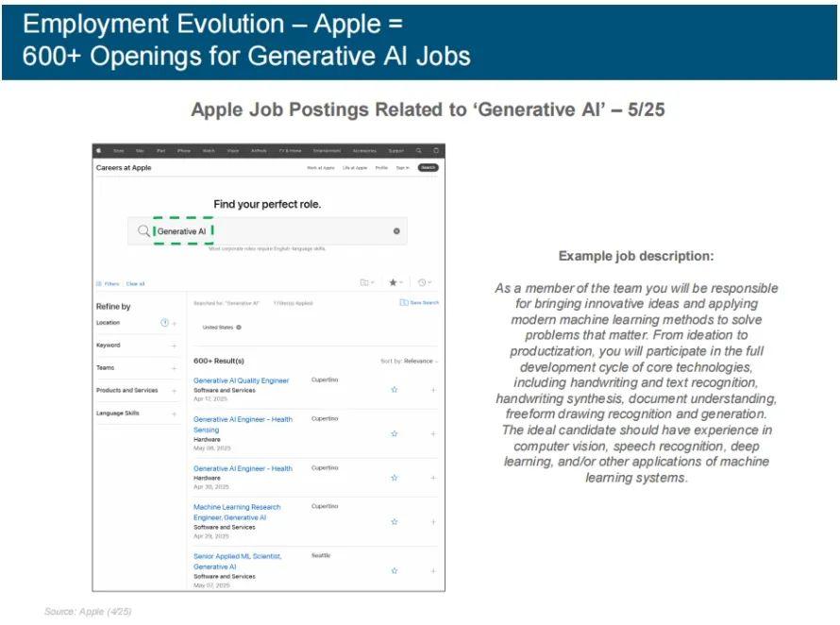Open the Sort by Relevance dropdown
This screenshot has height=625, width=840.
410,362
